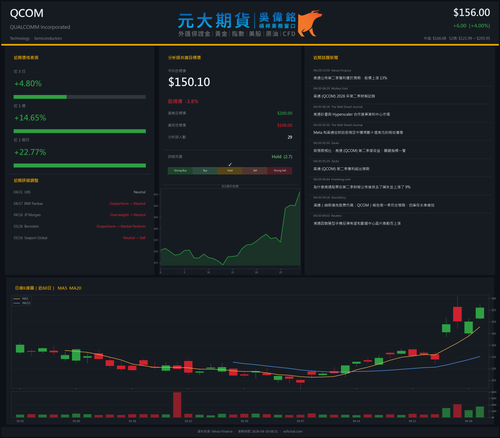This screenshot has width=500, height=438.
Task: Click the Sell rating segment
Action: coord(255,171)
